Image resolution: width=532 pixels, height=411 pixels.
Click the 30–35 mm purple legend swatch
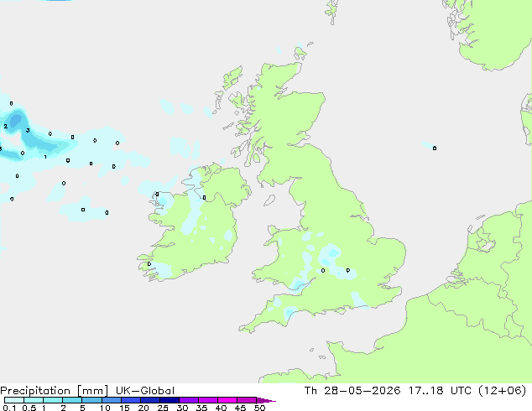[189, 400]
